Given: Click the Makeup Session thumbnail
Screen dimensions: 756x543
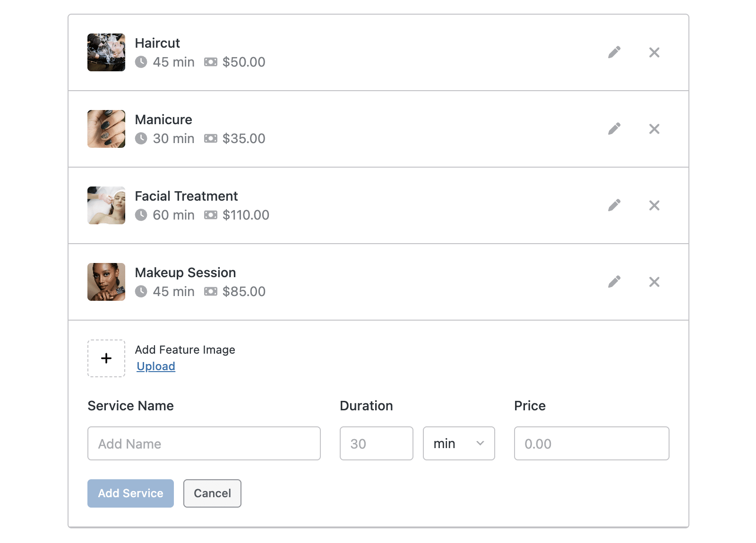Looking at the screenshot, I should pyautogui.click(x=106, y=282).
